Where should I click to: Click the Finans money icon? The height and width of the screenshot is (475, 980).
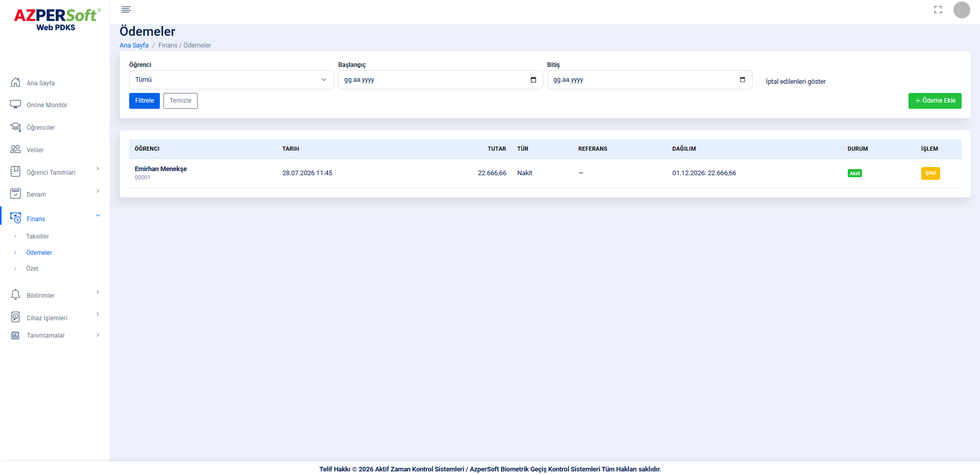tap(16, 218)
